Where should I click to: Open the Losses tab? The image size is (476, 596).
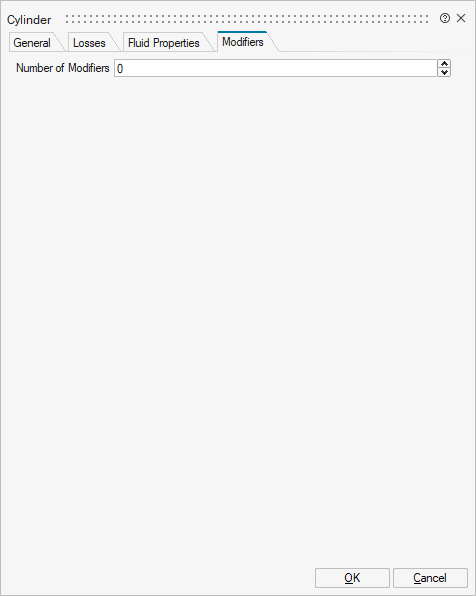[x=89, y=43]
